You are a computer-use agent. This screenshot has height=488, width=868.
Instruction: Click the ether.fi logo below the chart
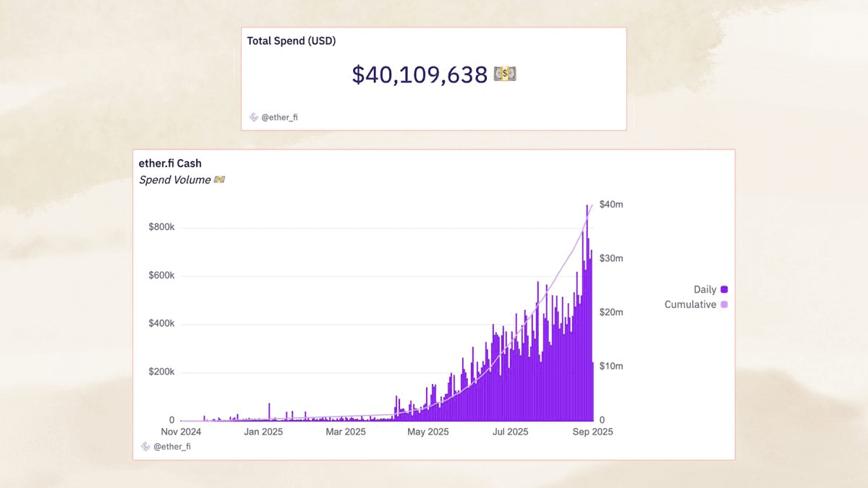tap(145, 447)
